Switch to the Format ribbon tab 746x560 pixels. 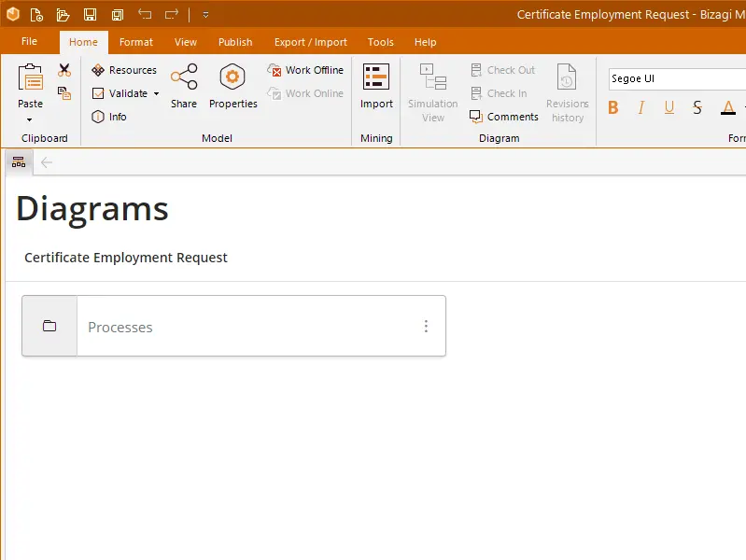coord(136,42)
